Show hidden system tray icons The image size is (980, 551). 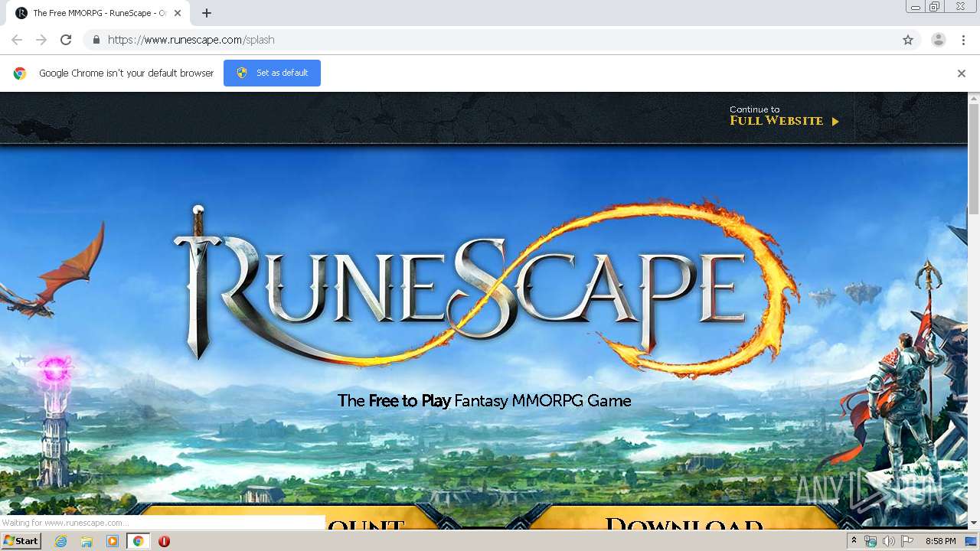tap(854, 541)
